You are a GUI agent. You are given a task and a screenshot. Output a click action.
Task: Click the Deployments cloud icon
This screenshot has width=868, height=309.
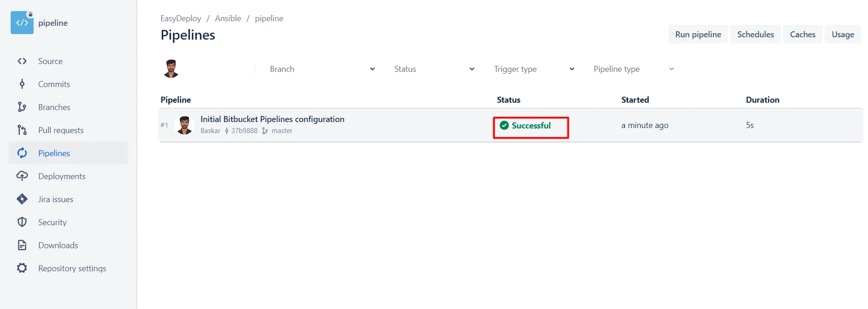22,176
